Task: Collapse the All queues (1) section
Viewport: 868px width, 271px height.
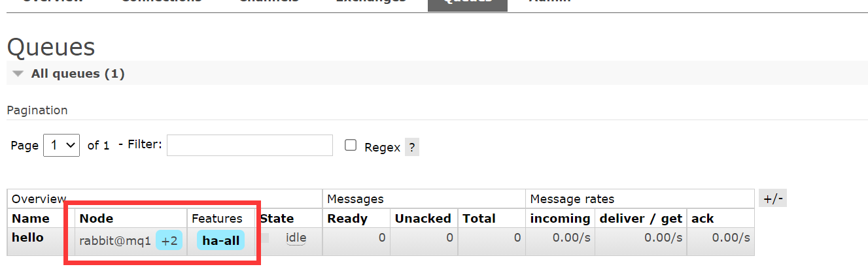Action: pos(77,74)
